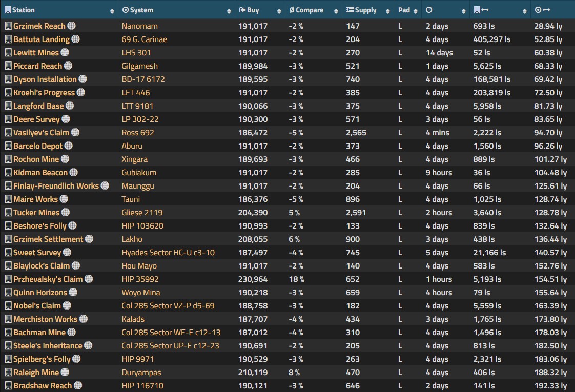Click the station icon before Beshore's Folly
Screen dimensions: 575x392
point(8,225)
